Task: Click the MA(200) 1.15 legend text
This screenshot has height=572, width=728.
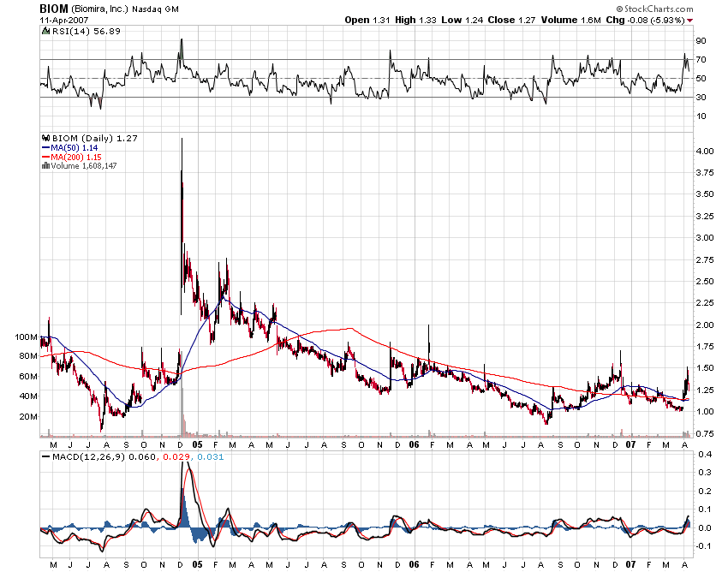Action: (x=76, y=157)
